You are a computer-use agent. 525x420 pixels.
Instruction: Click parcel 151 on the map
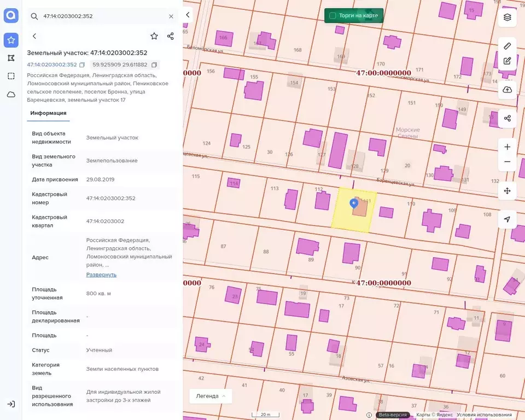pyautogui.click(x=411, y=103)
